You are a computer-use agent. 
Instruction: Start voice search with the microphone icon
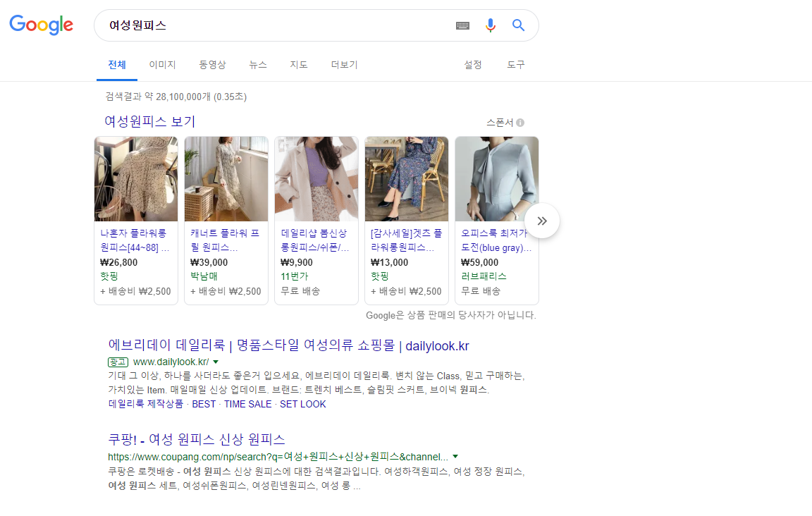(x=490, y=25)
